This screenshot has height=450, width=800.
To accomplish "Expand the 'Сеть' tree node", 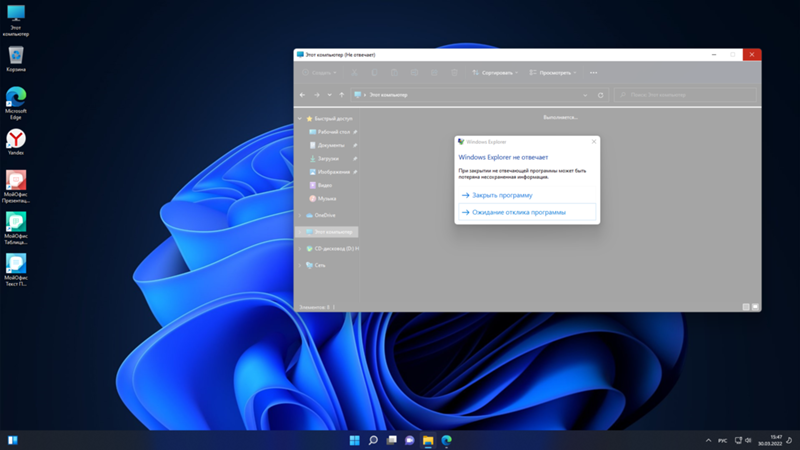I will click(x=300, y=265).
